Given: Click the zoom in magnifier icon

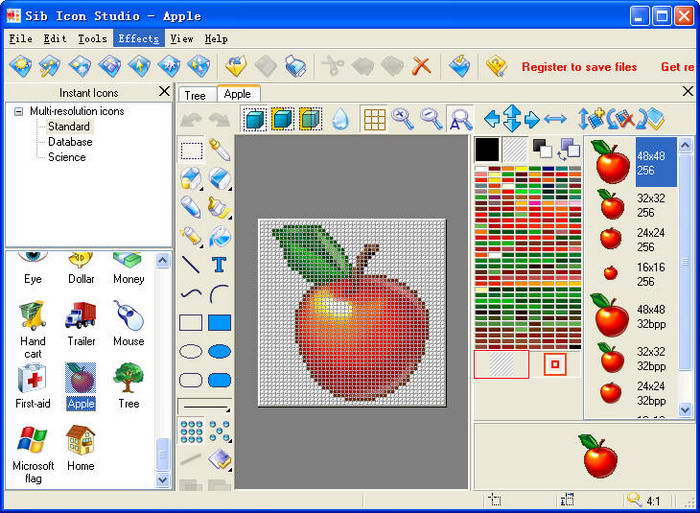Looking at the screenshot, I should (402, 119).
